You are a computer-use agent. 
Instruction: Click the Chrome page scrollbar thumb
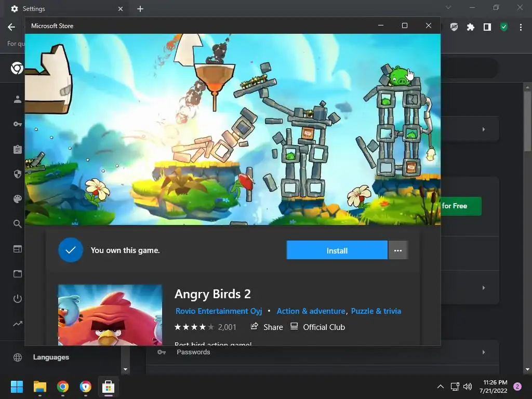click(528, 121)
